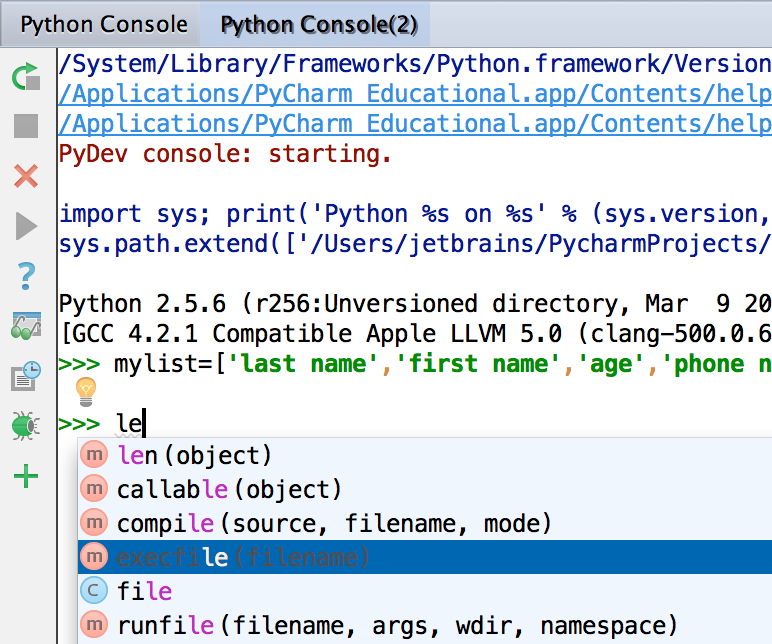Attach debugger with the green bug icon
This screenshot has height=644, width=772.
pos(25,425)
